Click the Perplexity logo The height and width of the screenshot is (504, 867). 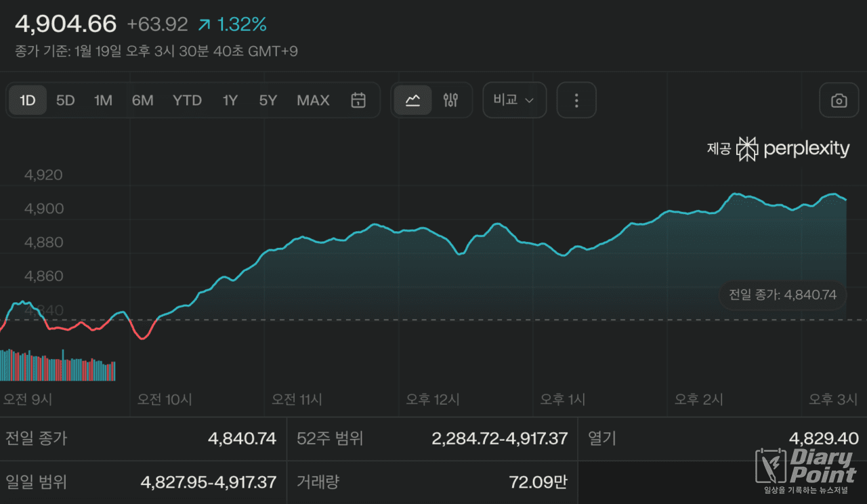[793, 148]
